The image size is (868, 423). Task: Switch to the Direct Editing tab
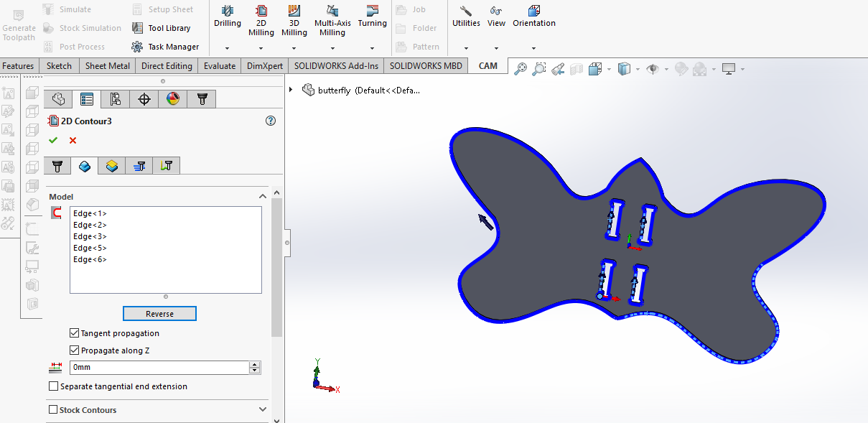167,66
